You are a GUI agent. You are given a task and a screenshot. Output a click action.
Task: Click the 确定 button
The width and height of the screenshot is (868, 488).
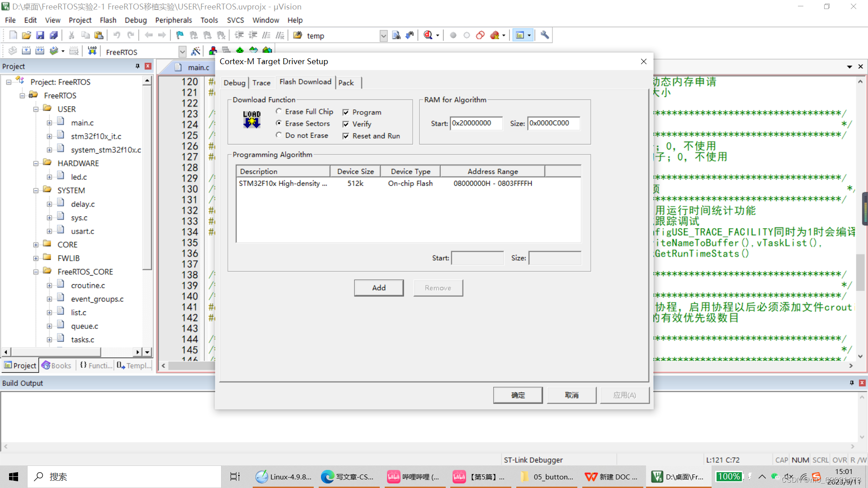(518, 395)
